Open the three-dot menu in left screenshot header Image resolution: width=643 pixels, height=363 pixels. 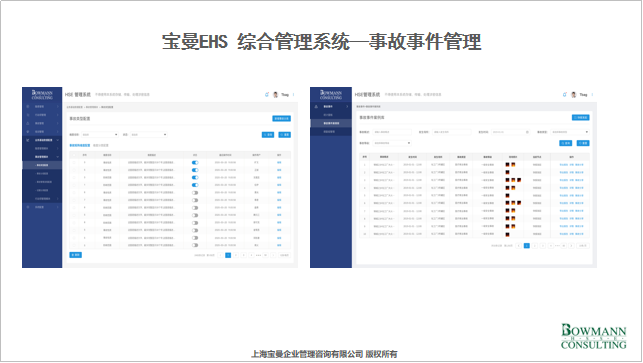(x=294, y=95)
